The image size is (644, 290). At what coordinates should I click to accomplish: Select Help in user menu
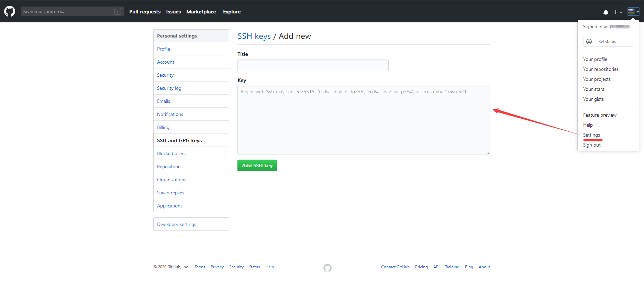[608, 125]
